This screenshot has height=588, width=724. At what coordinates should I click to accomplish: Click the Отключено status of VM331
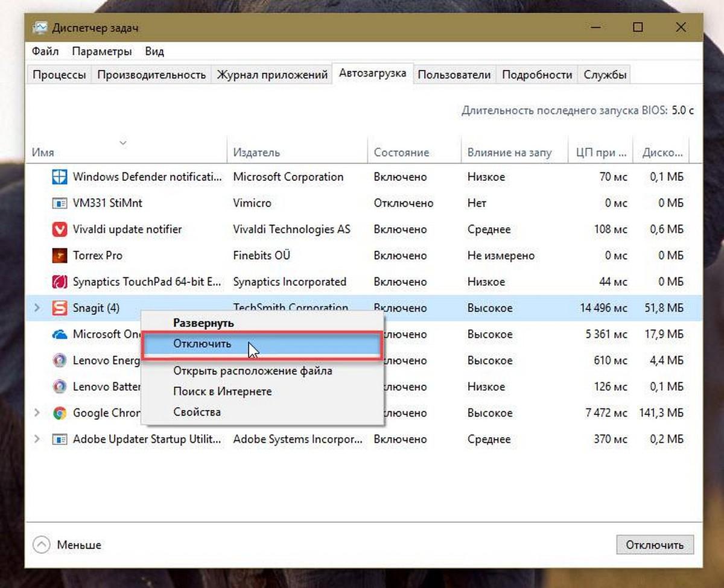point(404,203)
